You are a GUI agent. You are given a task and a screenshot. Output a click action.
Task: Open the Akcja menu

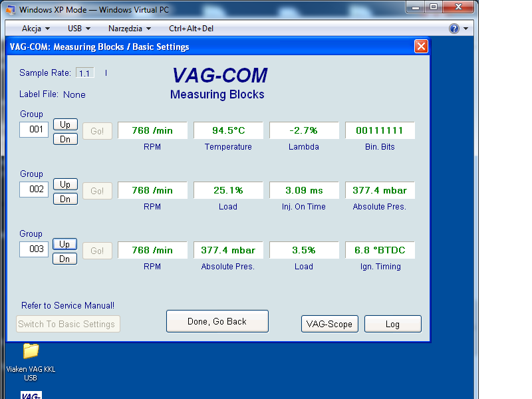pyautogui.click(x=36, y=29)
